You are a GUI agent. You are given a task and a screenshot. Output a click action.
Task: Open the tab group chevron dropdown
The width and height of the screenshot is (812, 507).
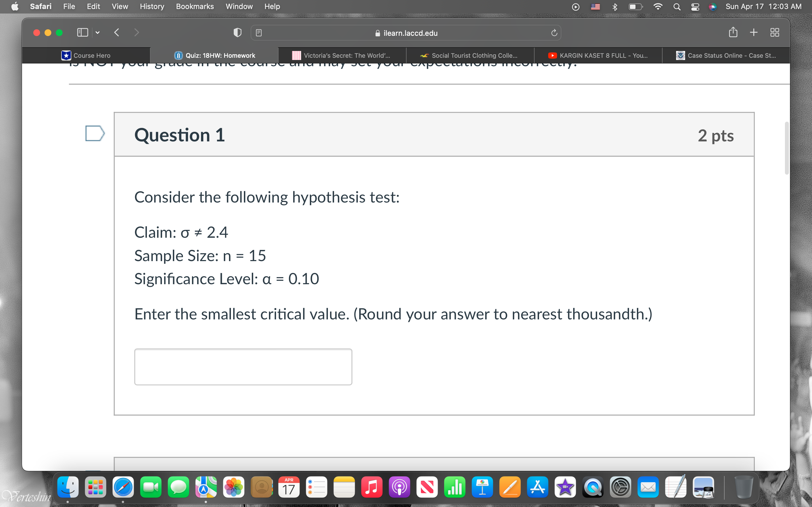coord(97,32)
